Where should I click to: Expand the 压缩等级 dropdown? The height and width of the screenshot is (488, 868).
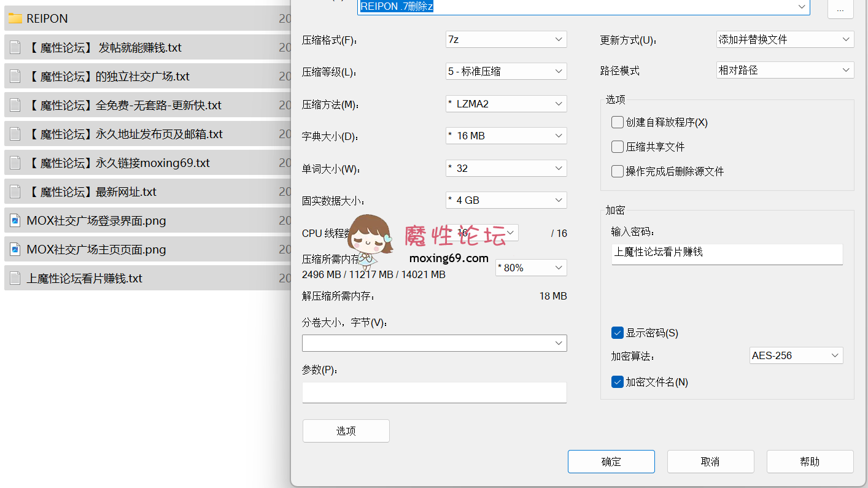coord(506,71)
